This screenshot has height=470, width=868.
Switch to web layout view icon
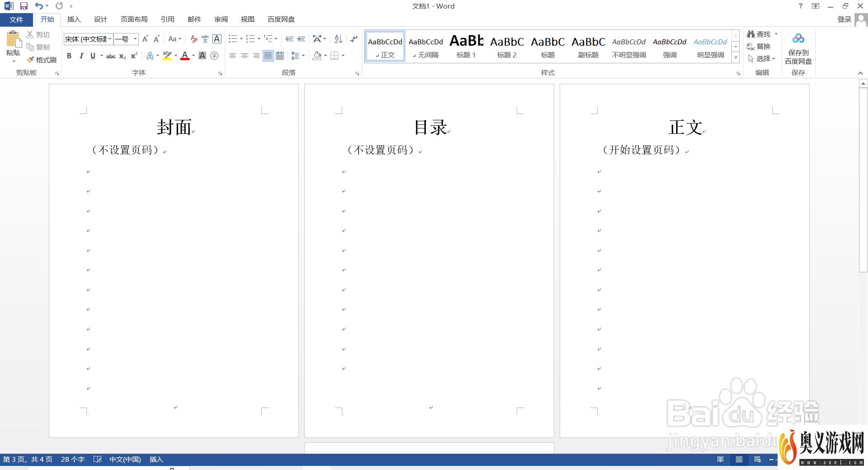(758, 460)
